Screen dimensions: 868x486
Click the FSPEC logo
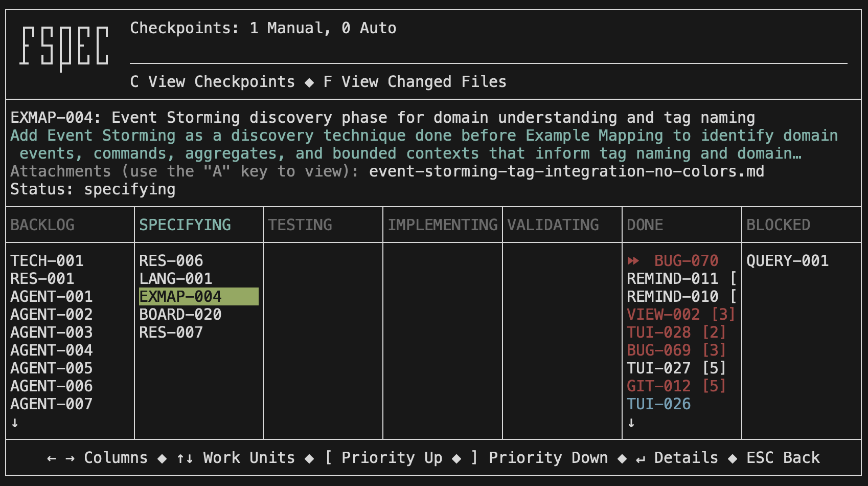tap(64, 48)
